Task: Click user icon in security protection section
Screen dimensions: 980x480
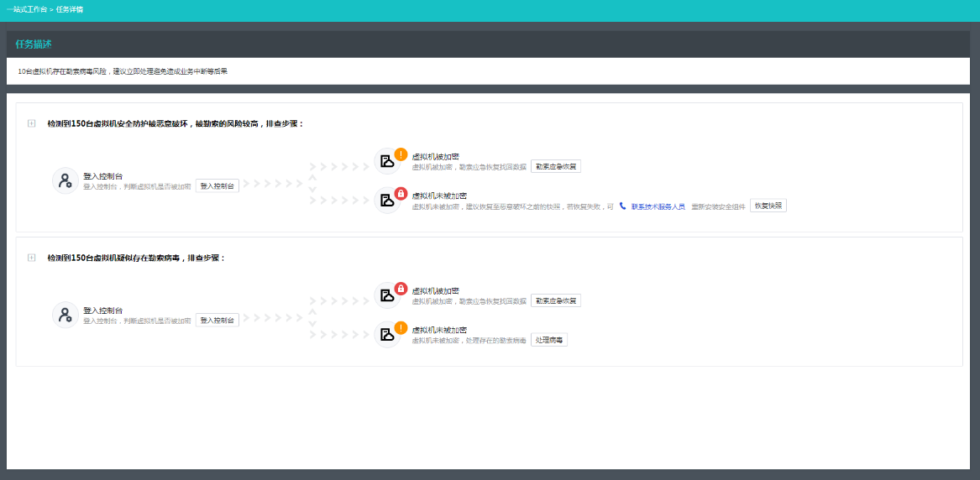Action: click(65, 180)
